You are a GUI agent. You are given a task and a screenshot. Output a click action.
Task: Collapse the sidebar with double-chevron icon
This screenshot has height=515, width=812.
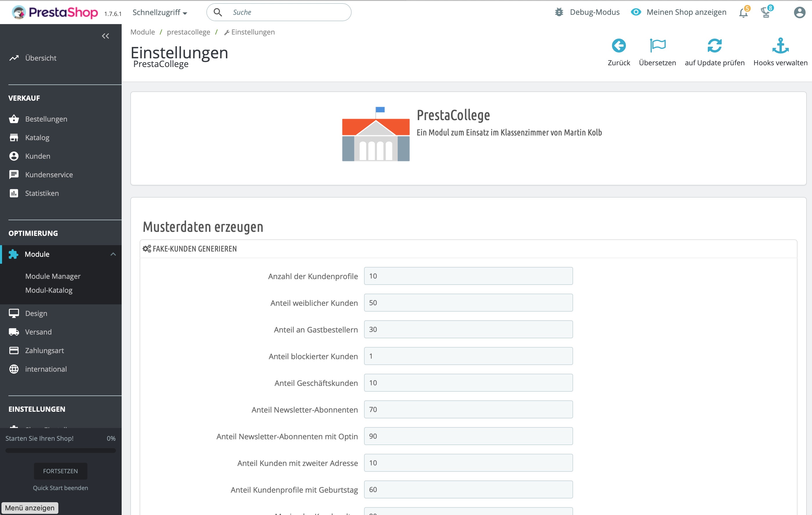pos(105,36)
